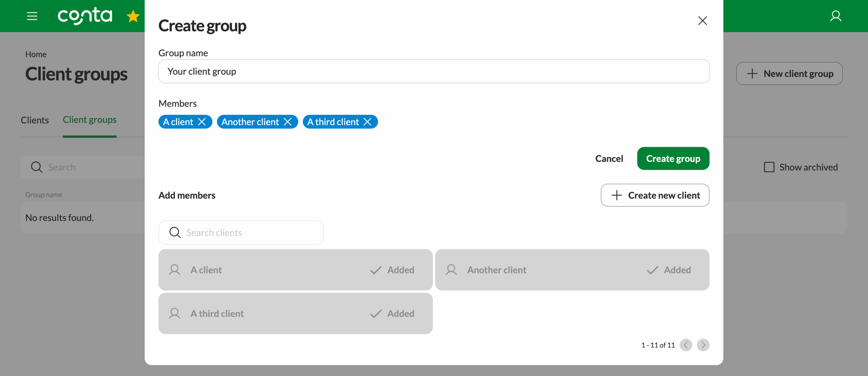The height and width of the screenshot is (376, 868).
Task: Open the hamburger navigation menu
Action: [x=32, y=16]
